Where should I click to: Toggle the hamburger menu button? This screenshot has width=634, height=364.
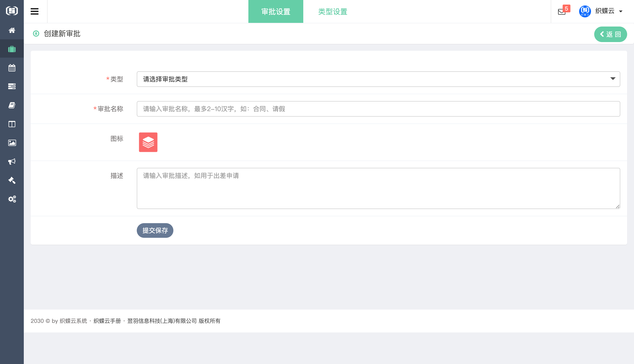[x=35, y=11]
